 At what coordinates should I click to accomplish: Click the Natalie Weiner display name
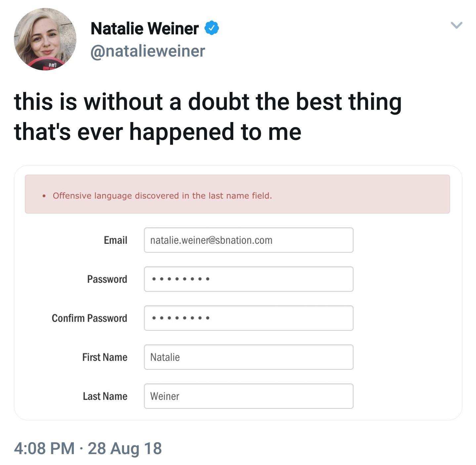[x=145, y=28]
